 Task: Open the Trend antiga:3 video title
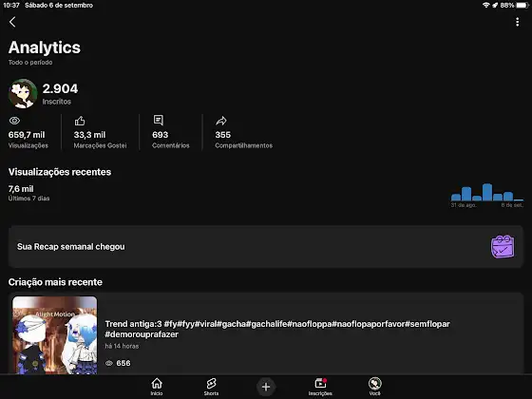pyautogui.click(x=277, y=329)
